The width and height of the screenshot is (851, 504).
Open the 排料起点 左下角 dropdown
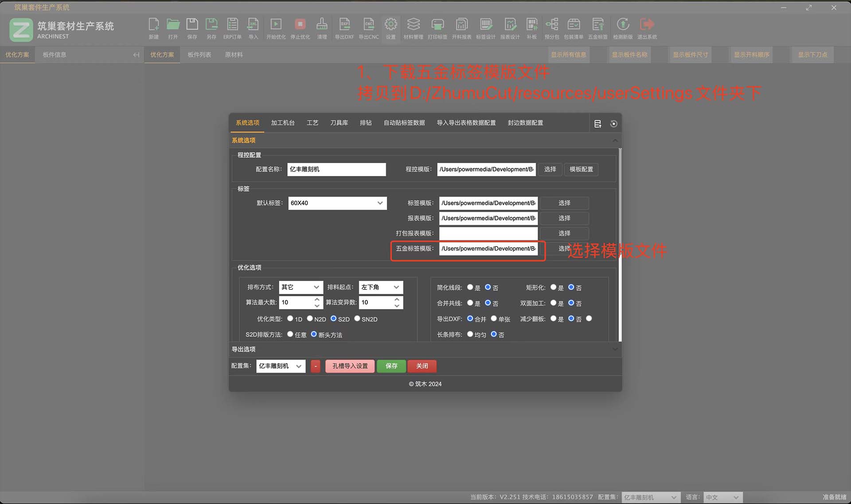tap(381, 287)
